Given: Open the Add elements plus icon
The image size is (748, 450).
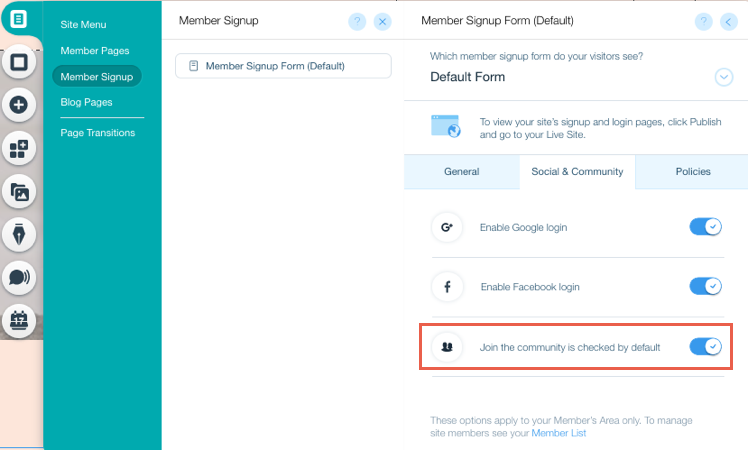Looking at the screenshot, I should [x=19, y=105].
